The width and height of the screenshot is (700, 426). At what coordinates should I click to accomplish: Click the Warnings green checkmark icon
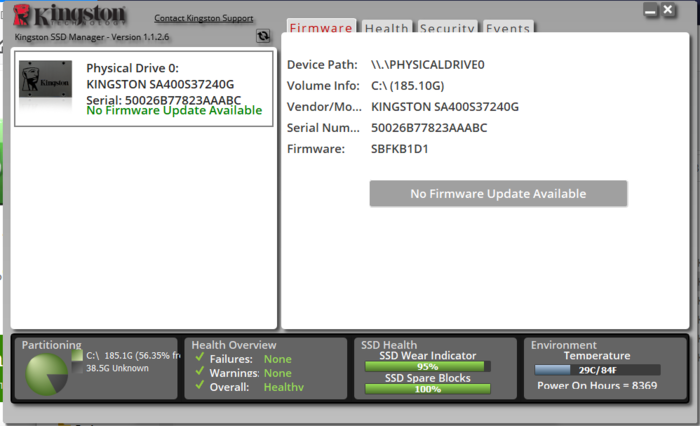click(199, 372)
